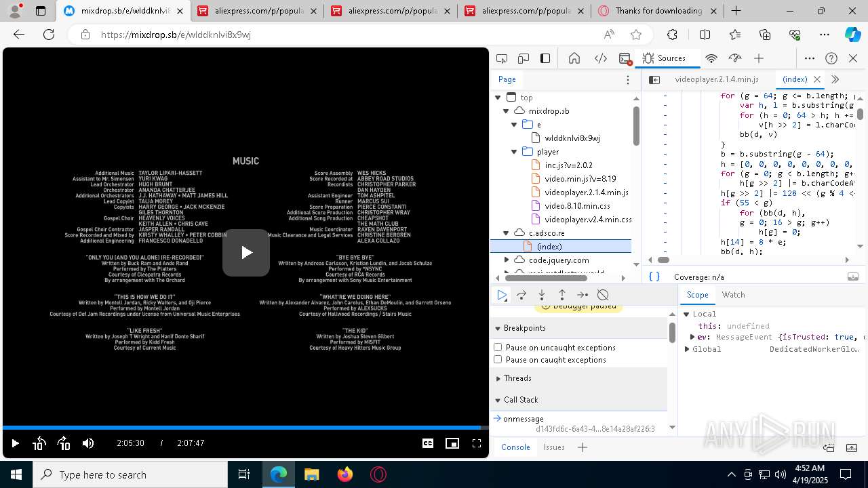Mute the video volume icon
Screen dimensions: 868x488
click(x=88, y=443)
